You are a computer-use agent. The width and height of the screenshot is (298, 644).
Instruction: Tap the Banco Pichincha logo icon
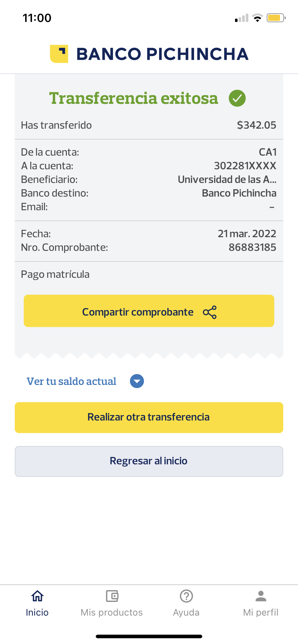59,54
